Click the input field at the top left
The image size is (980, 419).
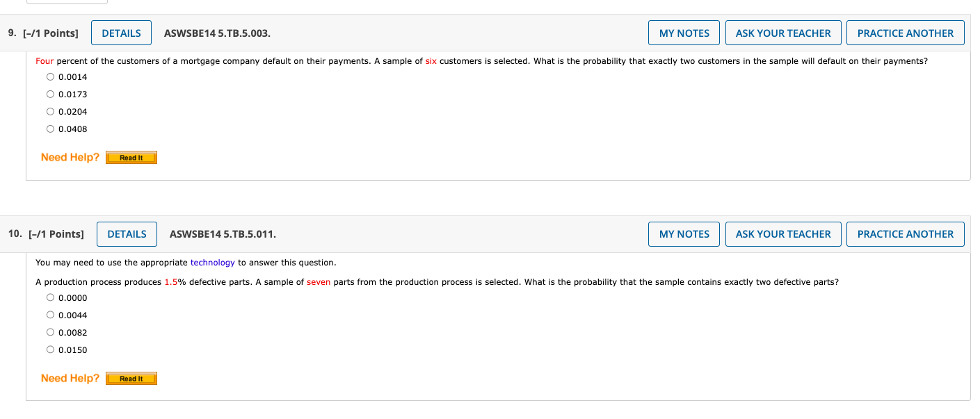point(67,1)
